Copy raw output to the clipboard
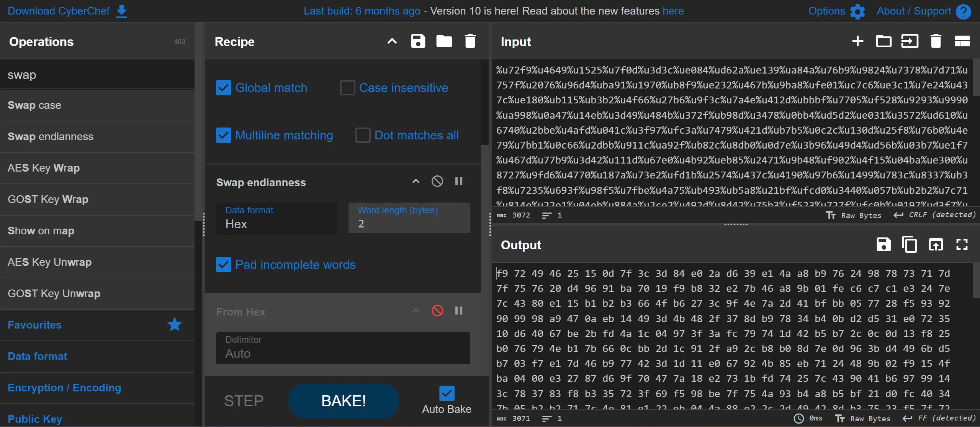Image resolution: width=980 pixels, height=427 pixels. point(910,245)
